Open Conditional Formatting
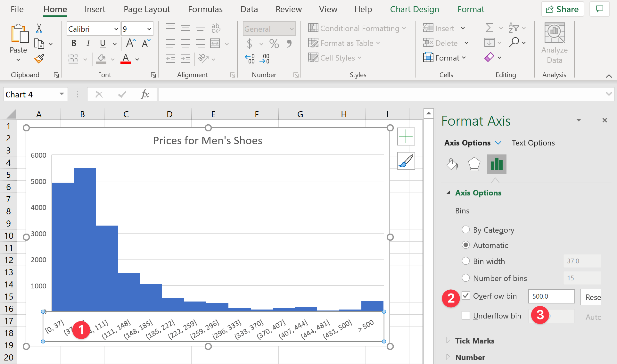The width and height of the screenshot is (617, 364). tap(357, 28)
